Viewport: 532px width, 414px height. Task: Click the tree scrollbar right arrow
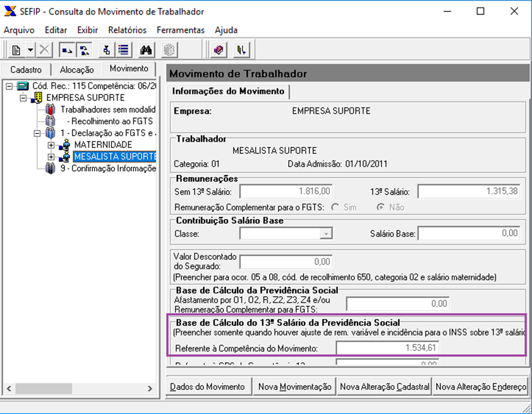(x=150, y=389)
